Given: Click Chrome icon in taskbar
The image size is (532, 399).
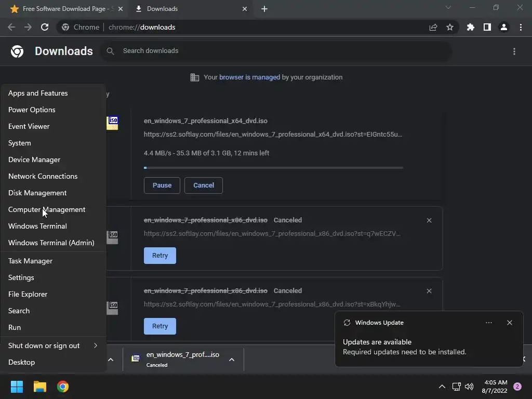Looking at the screenshot, I should pos(63,387).
